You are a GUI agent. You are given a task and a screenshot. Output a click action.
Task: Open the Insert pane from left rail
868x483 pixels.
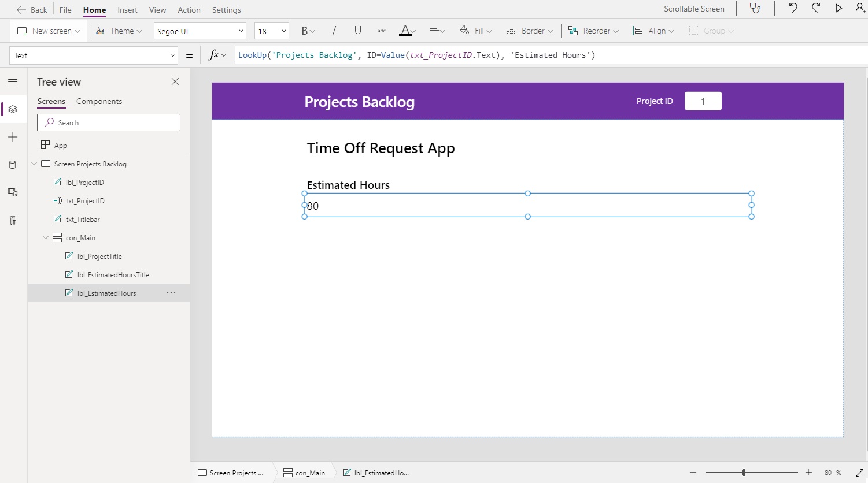[13, 137]
